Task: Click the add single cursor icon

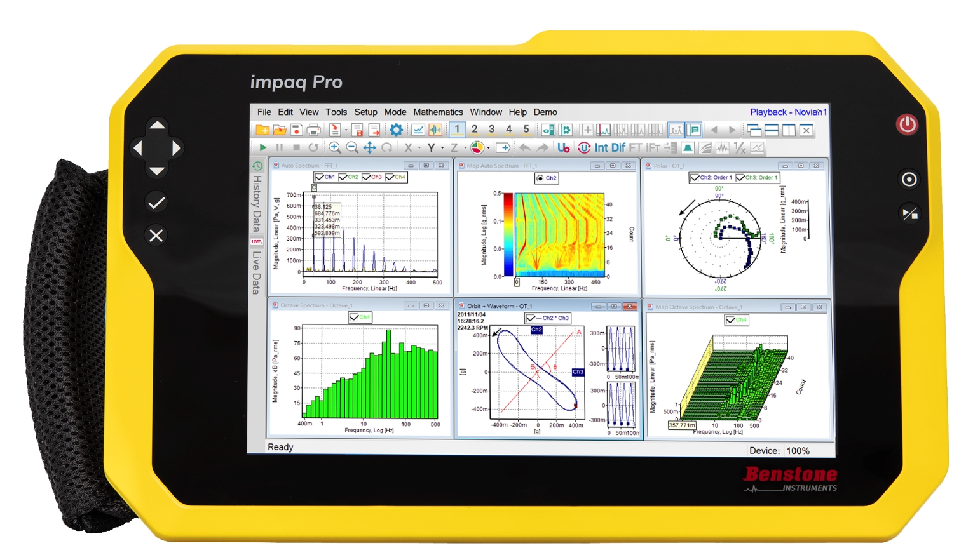Action: [x=587, y=130]
